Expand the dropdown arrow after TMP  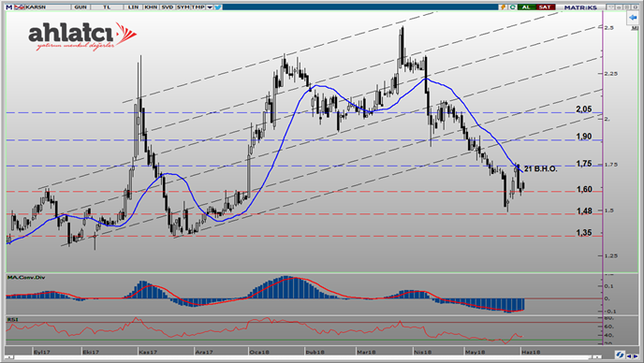210,7
